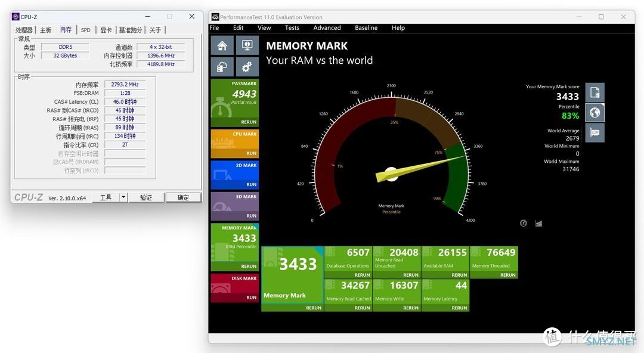
Task: Switch to the 主板 tab in CPU-Z
Action: [45, 30]
